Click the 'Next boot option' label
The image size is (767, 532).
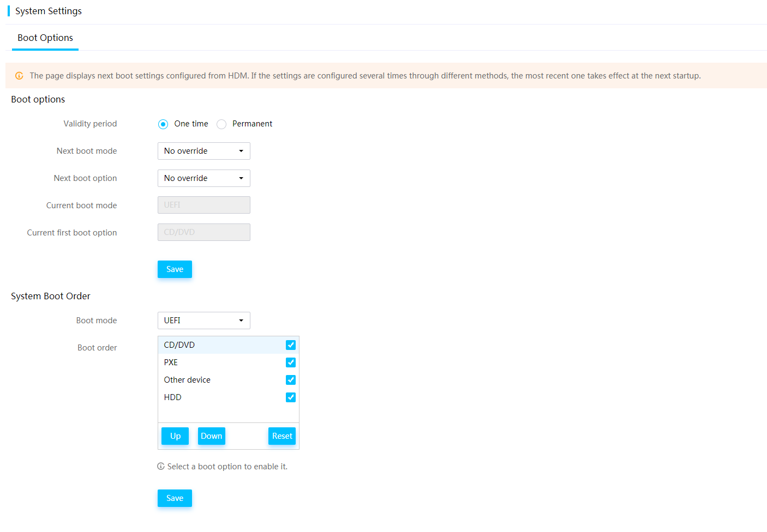pyautogui.click(x=85, y=178)
